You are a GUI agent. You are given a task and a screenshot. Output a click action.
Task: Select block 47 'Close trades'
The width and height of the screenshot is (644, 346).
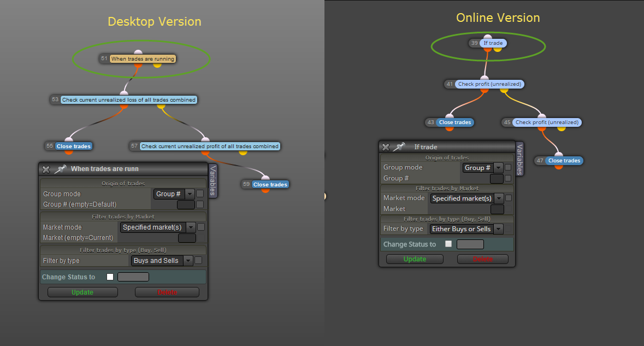[x=564, y=161]
